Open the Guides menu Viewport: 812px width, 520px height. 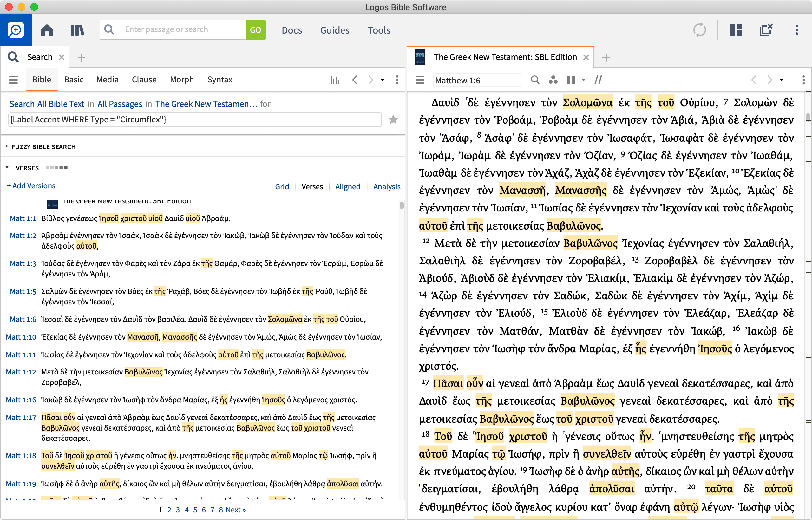335,30
